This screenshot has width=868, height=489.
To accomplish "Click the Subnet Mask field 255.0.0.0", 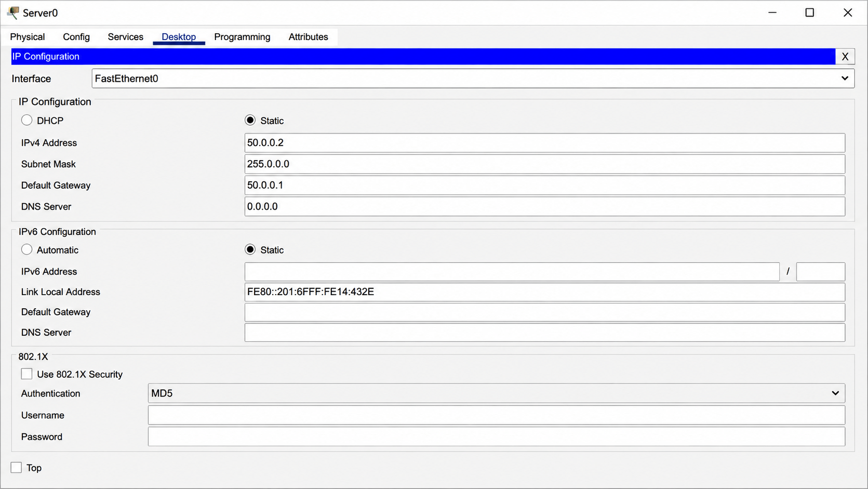I will (x=544, y=164).
